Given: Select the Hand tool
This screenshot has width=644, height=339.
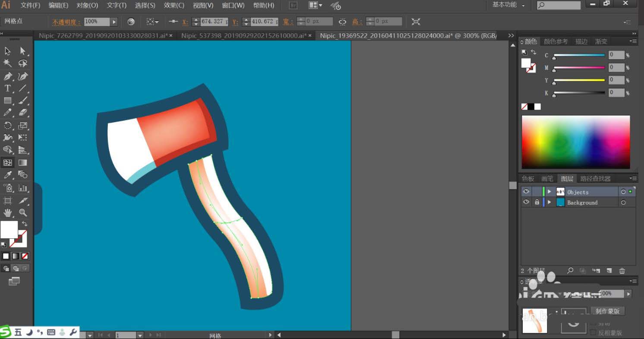Looking at the screenshot, I should [x=8, y=212].
